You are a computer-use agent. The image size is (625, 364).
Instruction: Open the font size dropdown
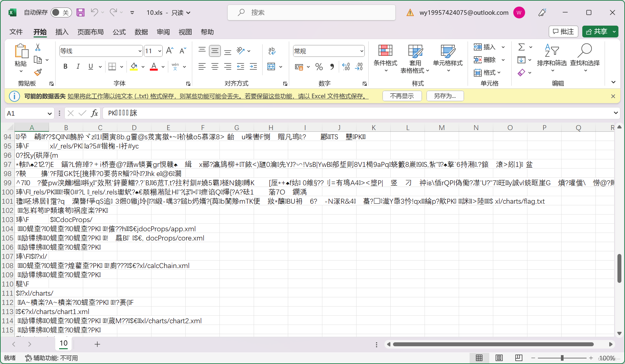[159, 51]
